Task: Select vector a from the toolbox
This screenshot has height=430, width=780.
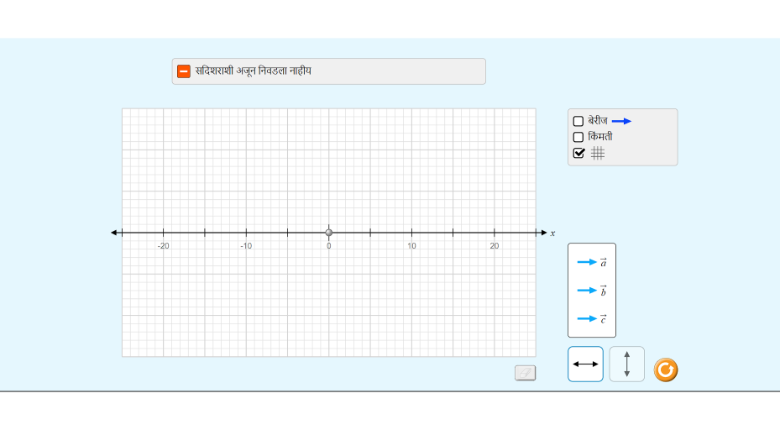Action: [x=591, y=262]
